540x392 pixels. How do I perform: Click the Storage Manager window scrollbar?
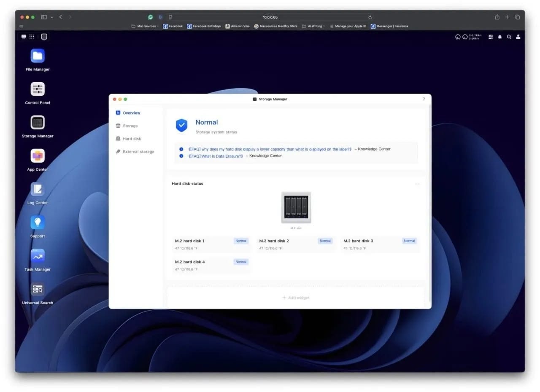[429, 202]
